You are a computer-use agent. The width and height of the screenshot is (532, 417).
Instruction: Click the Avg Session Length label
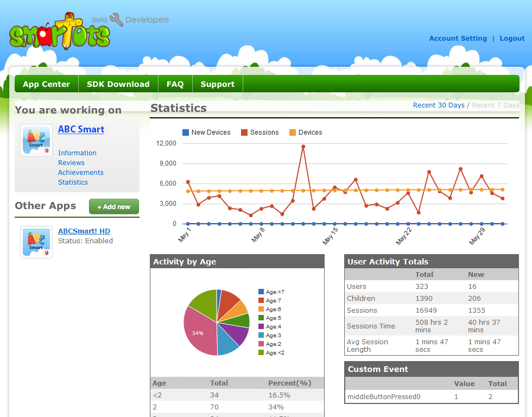tap(367, 345)
